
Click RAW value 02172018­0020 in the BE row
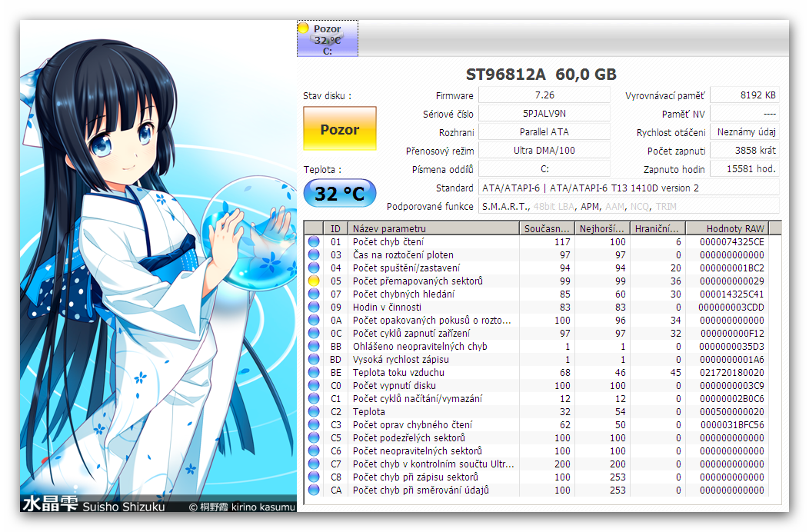(x=731, y=372)
